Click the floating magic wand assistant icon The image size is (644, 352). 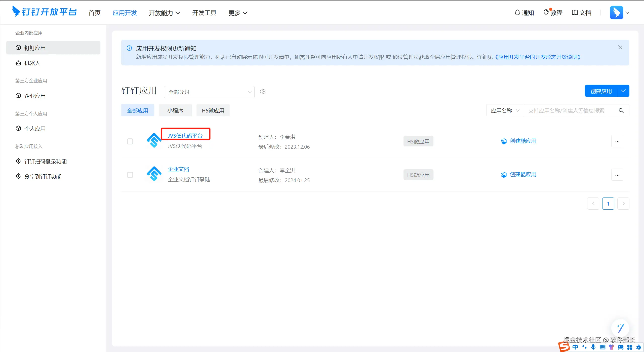click(620, 328)
